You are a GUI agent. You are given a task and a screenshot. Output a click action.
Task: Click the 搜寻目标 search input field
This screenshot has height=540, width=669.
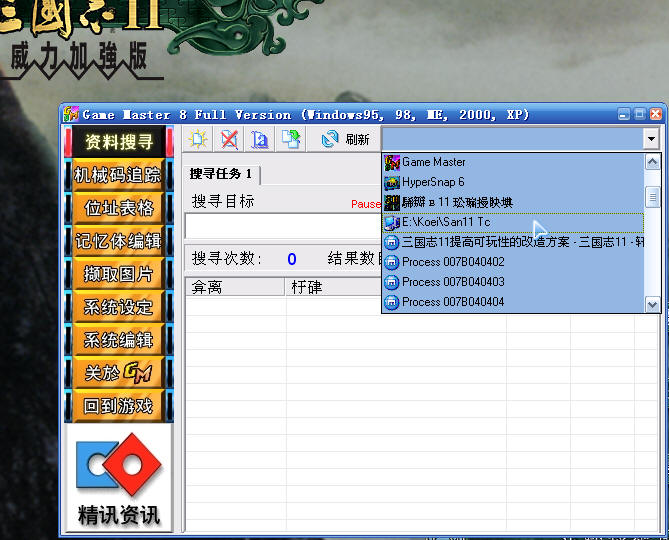(x=280, y=226)
